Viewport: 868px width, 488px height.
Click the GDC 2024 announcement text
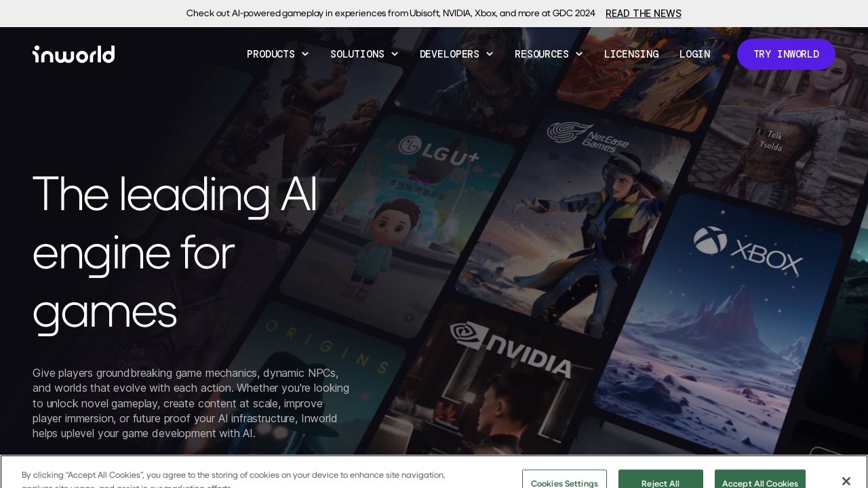(391, 14)
